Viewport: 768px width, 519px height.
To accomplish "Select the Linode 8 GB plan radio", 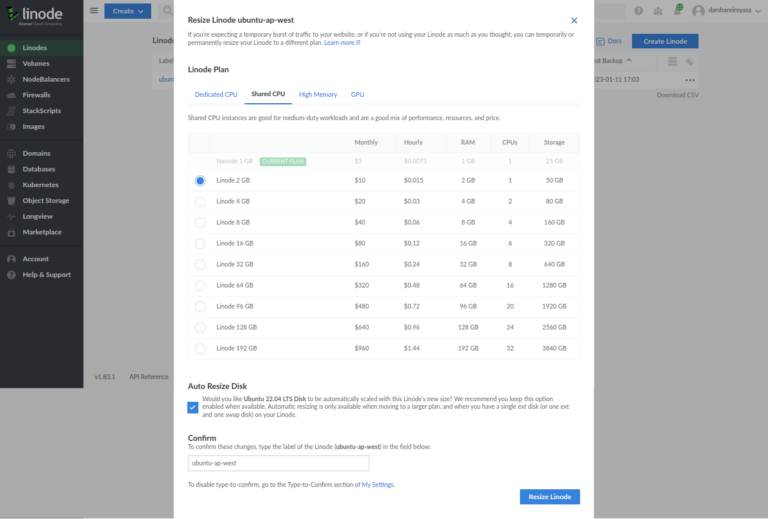I will [200, 222].
